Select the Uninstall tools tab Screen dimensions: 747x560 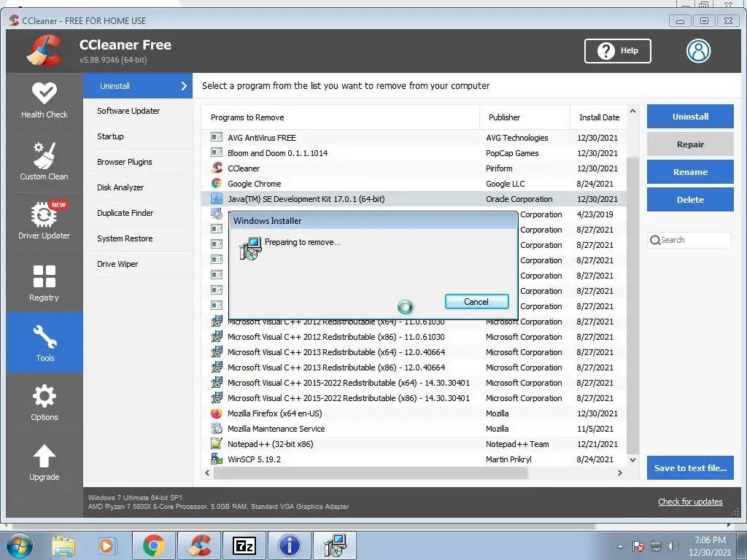click(138, 86)
